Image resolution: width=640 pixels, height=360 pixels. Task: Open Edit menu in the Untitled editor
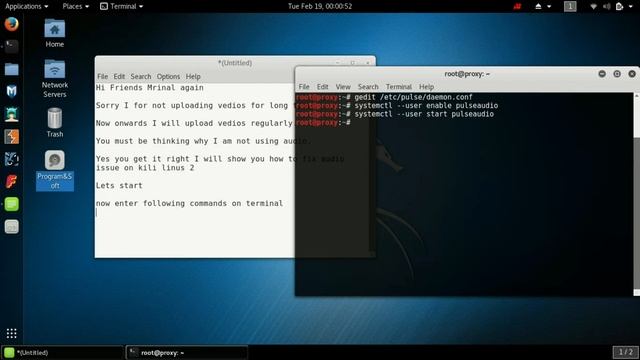coord(119,76)
